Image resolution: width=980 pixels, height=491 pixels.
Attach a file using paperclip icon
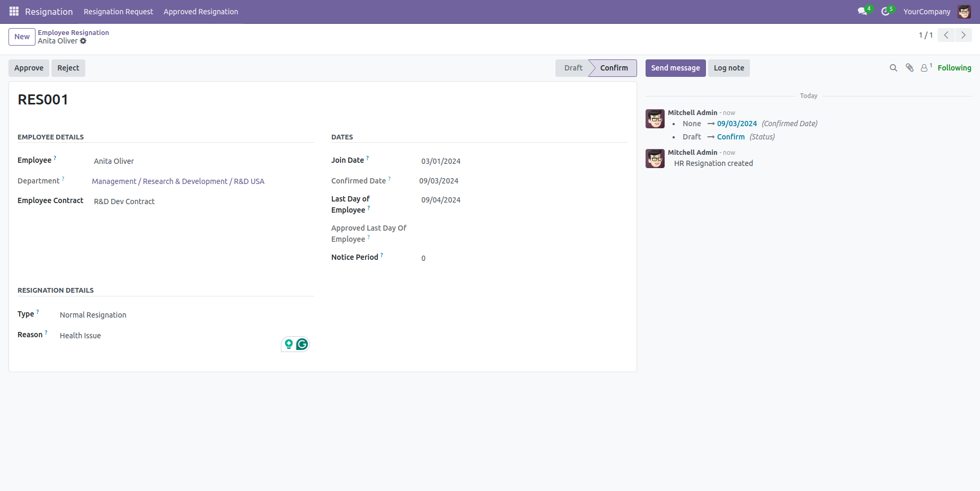tap(910, 68)
